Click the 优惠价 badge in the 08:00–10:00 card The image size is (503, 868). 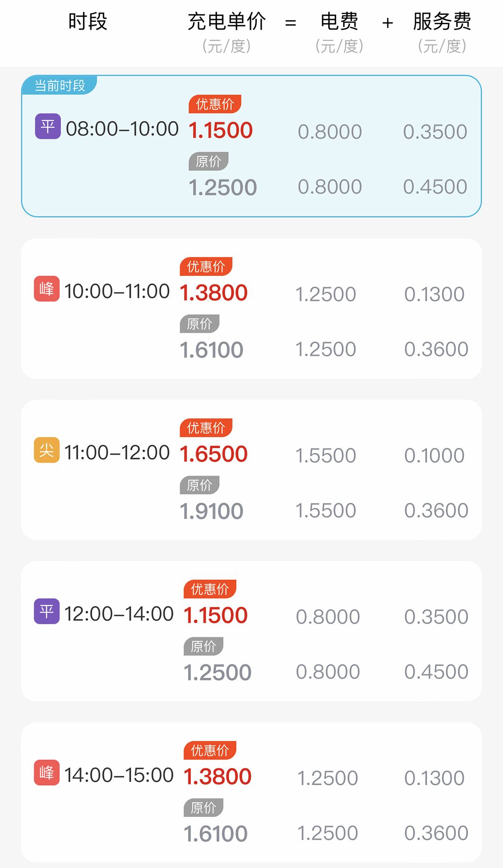coord(215,104)
